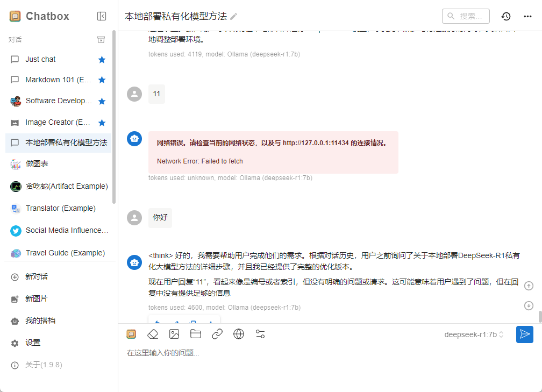Screen dimensions: 542x392
Task: Click the Chatbox logo icon
Action: click(x=15, y=16)
